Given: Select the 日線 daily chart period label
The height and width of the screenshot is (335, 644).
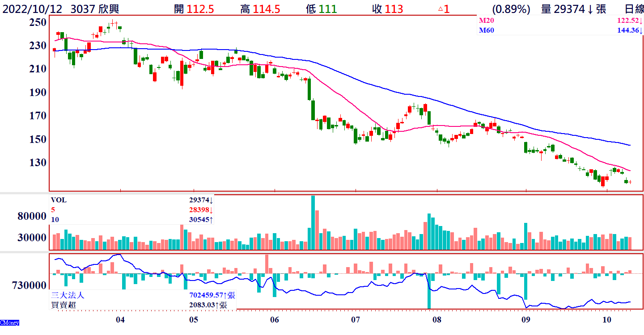Looking at the screenshot, I should [x=634, y=9].
